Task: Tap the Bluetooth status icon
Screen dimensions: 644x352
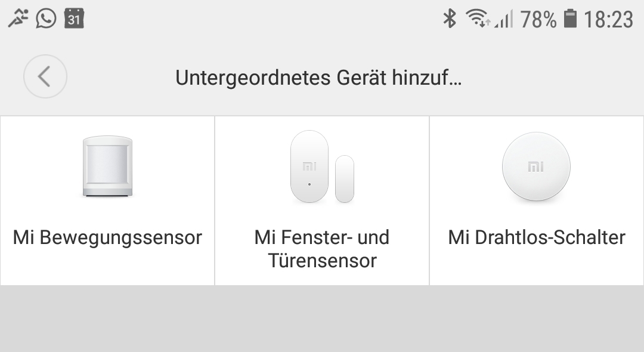Action: click(450, 19)
